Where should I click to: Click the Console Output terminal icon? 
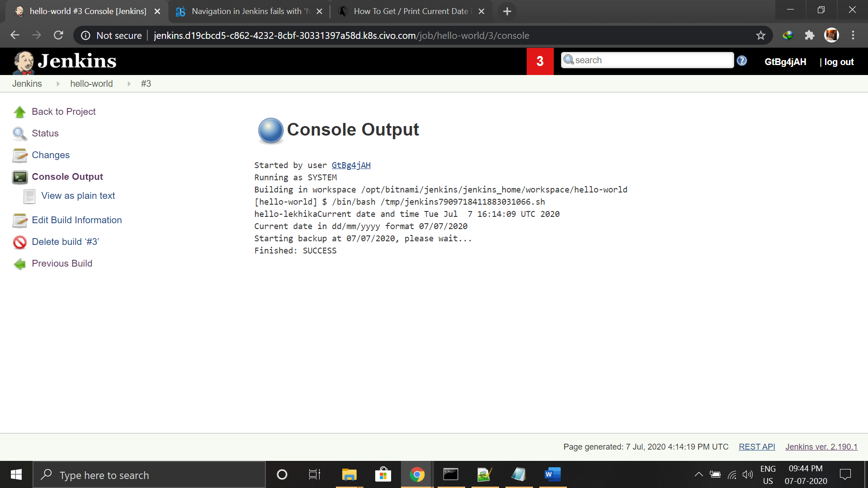click(x=19, y=177)
